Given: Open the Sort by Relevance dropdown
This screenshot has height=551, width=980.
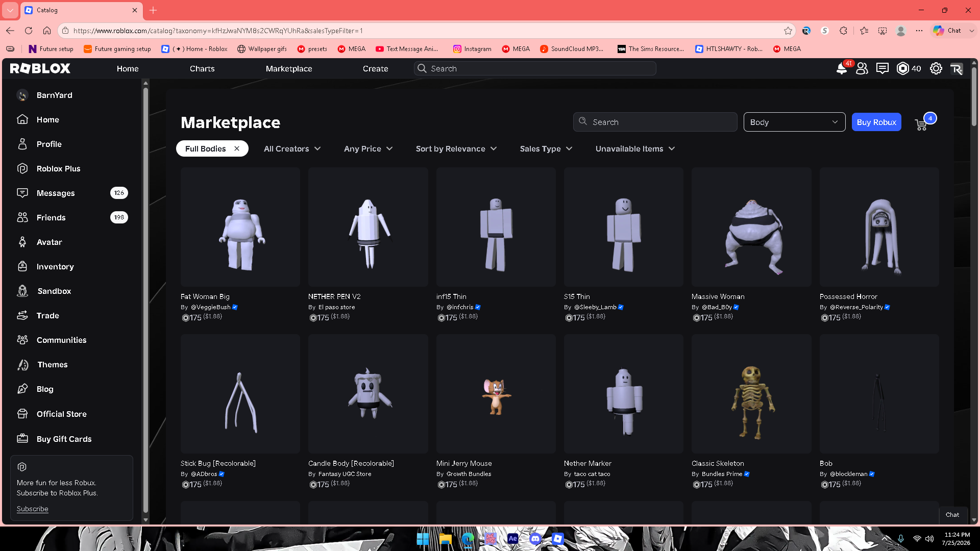Looking at the screenshot, I should tap(456, 149).
